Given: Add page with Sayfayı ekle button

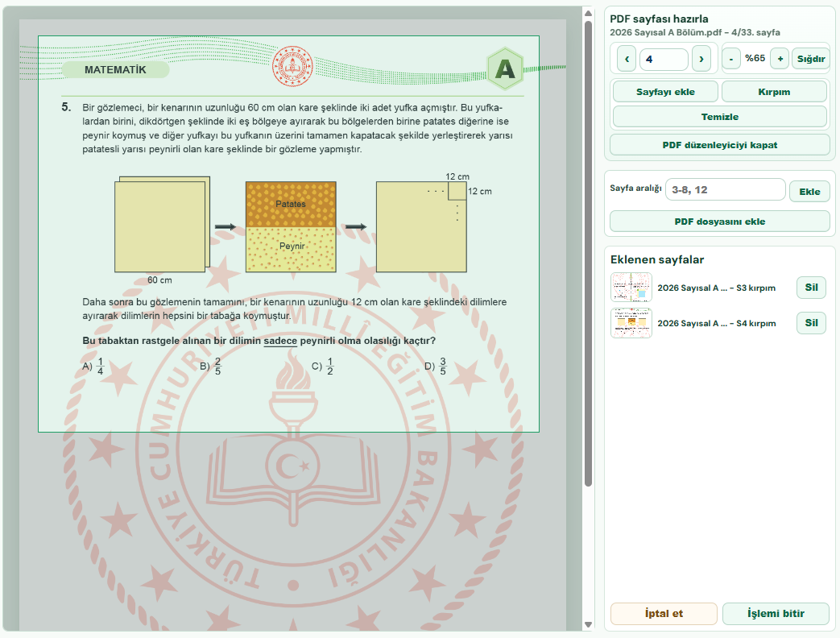Looking at the screenshot, I should pyautogui.click(x=665, y=92).
